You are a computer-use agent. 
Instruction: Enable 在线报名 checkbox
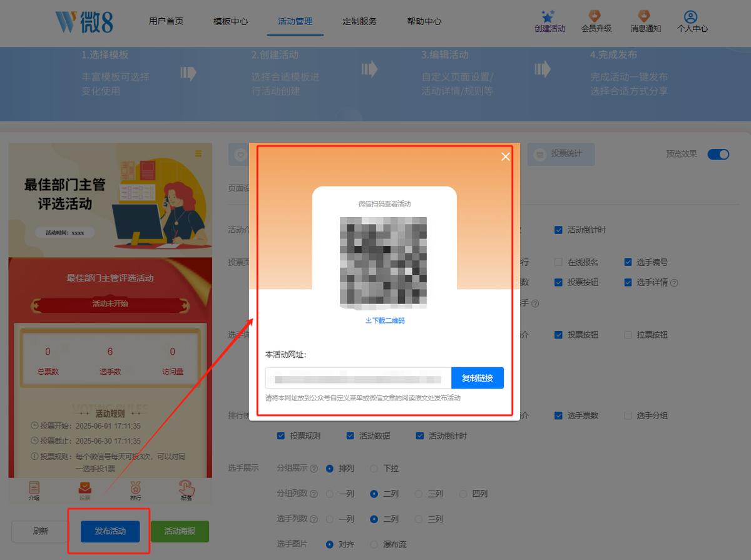click(x=558, y=262)
